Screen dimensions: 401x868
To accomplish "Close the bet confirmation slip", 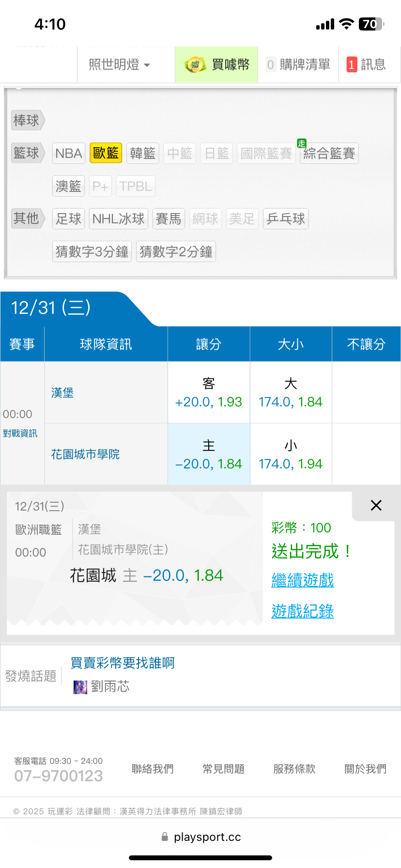I will click(376, 506).
